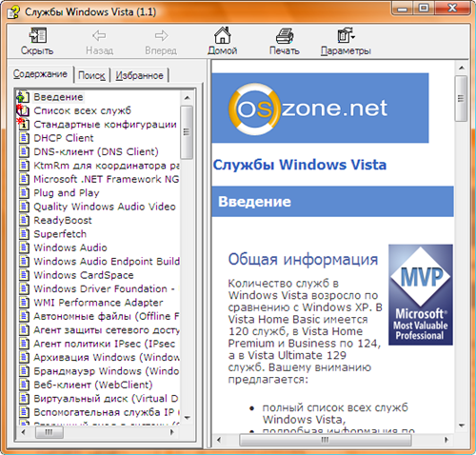Image resolution: width=476 pixels, height=455 pixels.
Task: Select the DHCP Client topic
Action: coord(64,138)
